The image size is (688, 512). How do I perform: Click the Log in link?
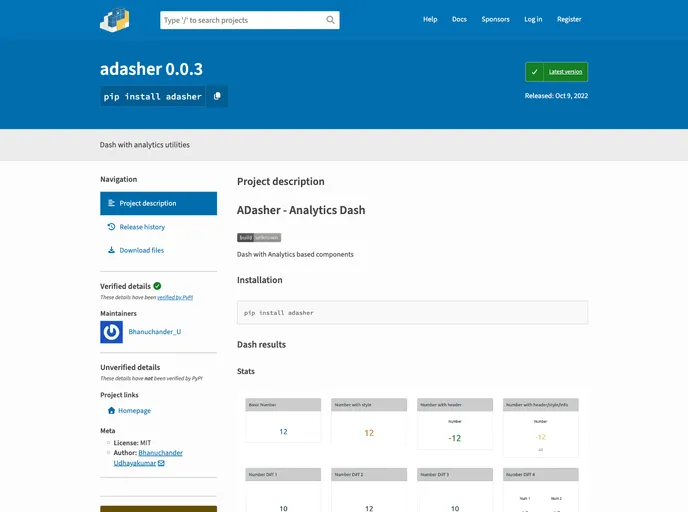coord(533,19)
